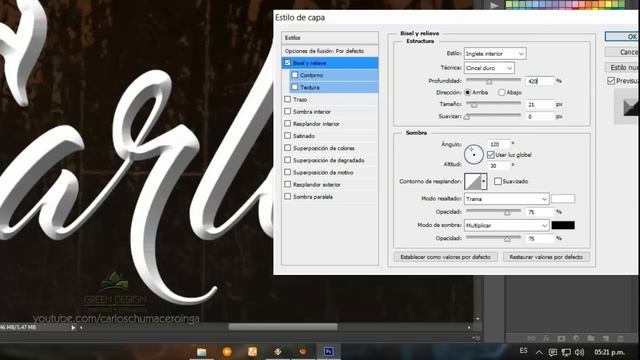Click the Suavizar slider handle
640x360 pixels.
(467, 117)
